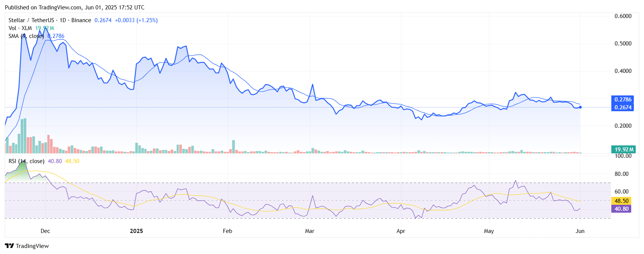Click the 80.00 level on the RSI scale
644x254 pixels.
(621, 174)
